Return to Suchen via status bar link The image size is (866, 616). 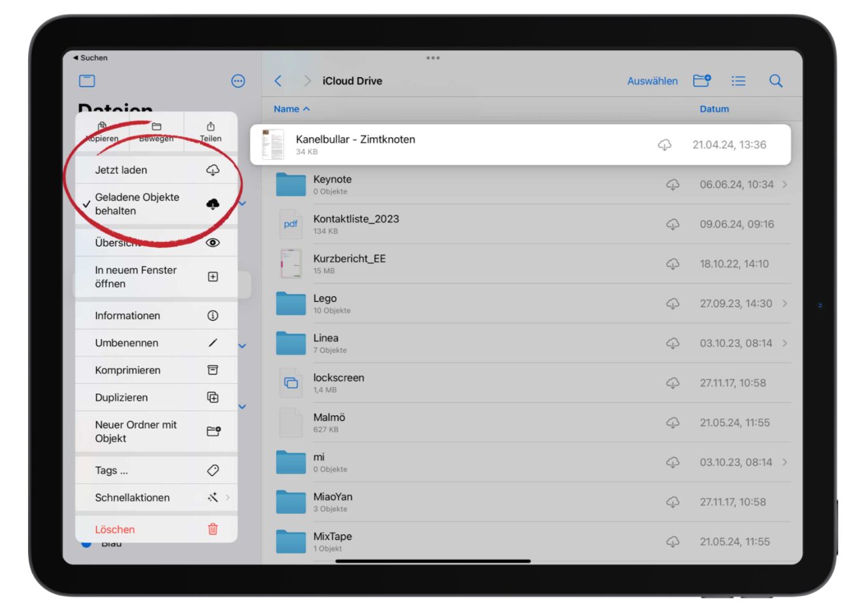[91, 58]
